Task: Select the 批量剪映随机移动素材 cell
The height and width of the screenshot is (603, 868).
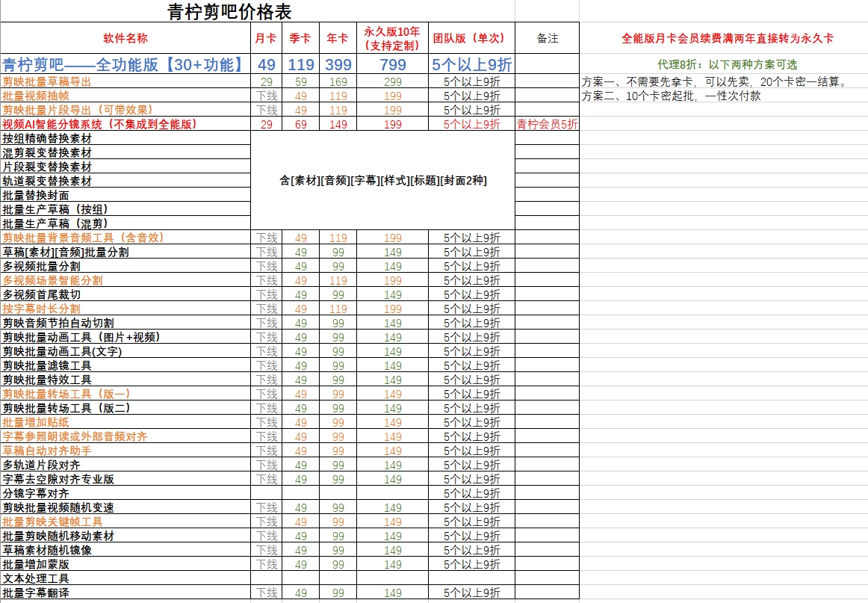Action: pos(125,536)
